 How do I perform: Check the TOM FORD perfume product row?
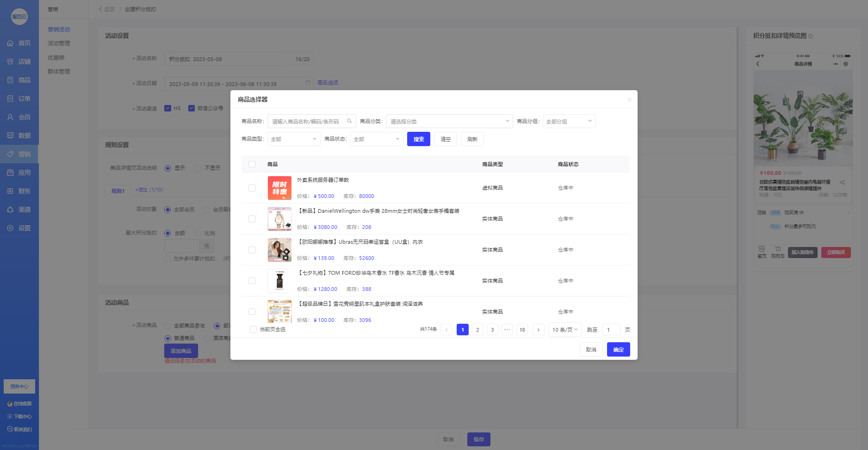click(x=252, y=281)
